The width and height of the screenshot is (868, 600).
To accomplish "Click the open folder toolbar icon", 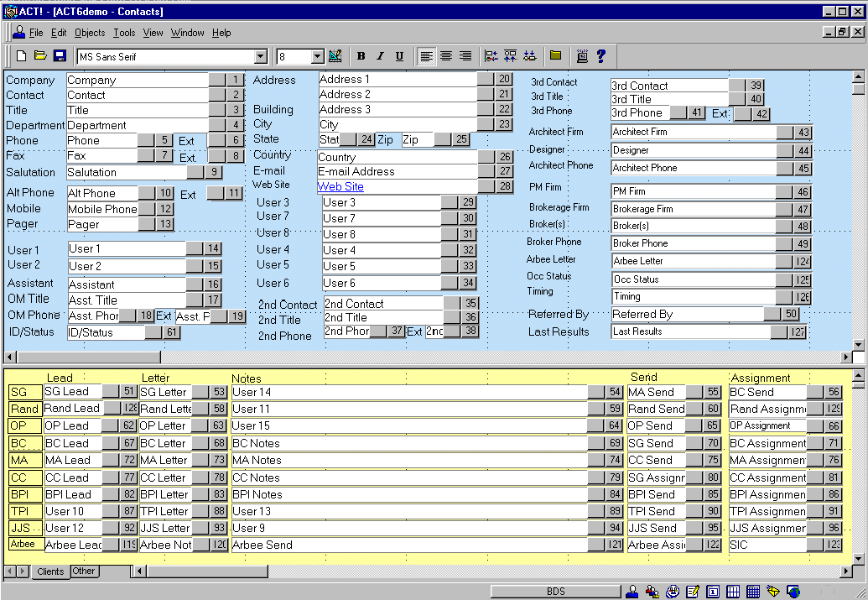I will coord(40,56).
